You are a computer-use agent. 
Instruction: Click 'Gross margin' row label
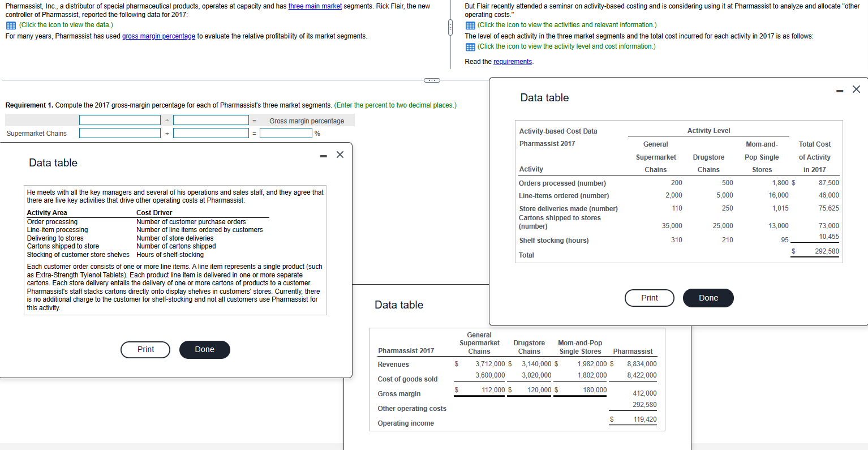click(x=399, y=394)
